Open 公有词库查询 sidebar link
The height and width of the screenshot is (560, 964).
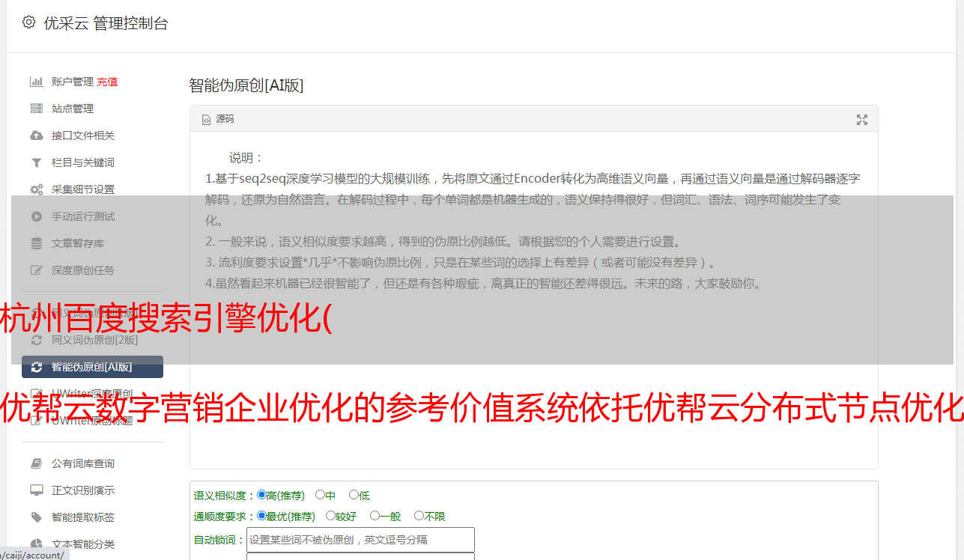(x=82, y=463)
